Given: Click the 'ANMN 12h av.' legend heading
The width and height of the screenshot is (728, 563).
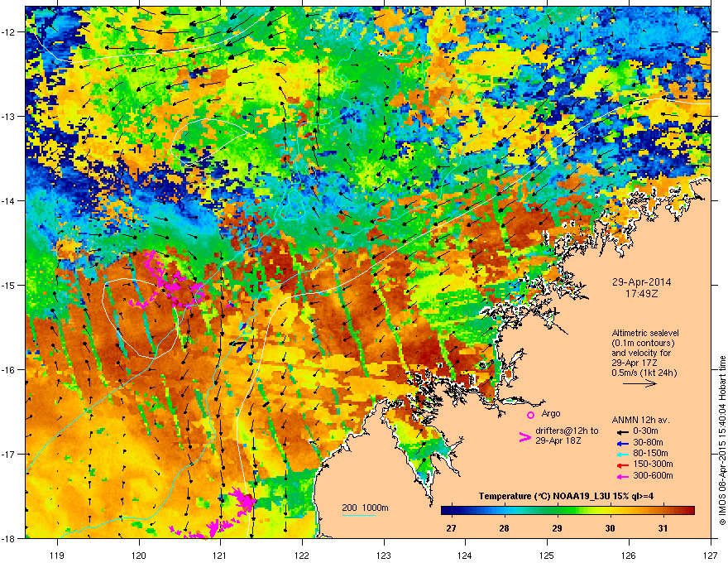Looking at the screenshot, I should pos(640,421).
